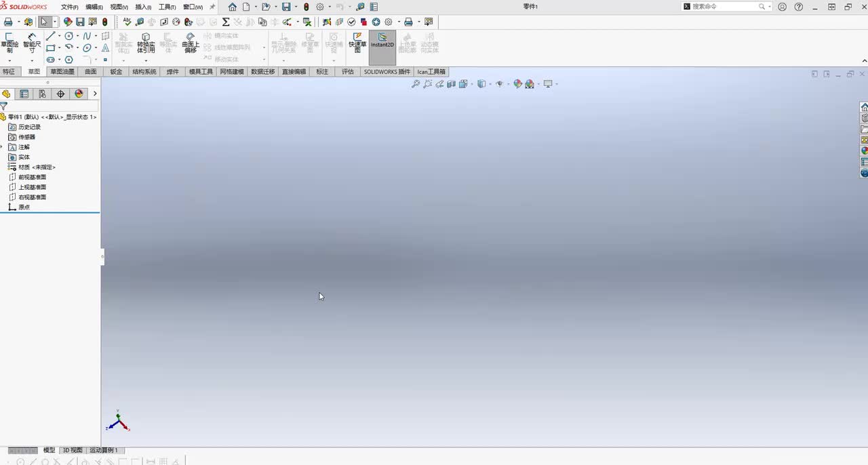Screen dimensions: 868x465
Task: Switch to the 特征 features tab
Action: pos(8,71)
